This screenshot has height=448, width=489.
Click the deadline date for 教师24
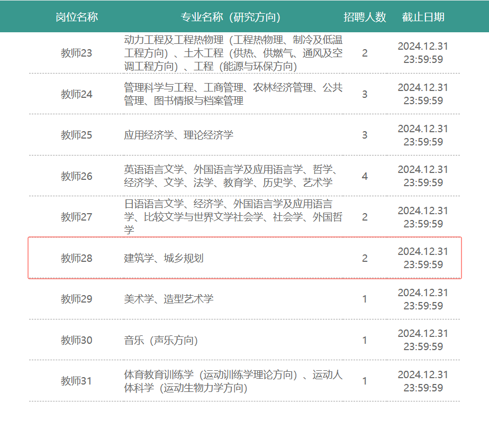coord(423,94)
